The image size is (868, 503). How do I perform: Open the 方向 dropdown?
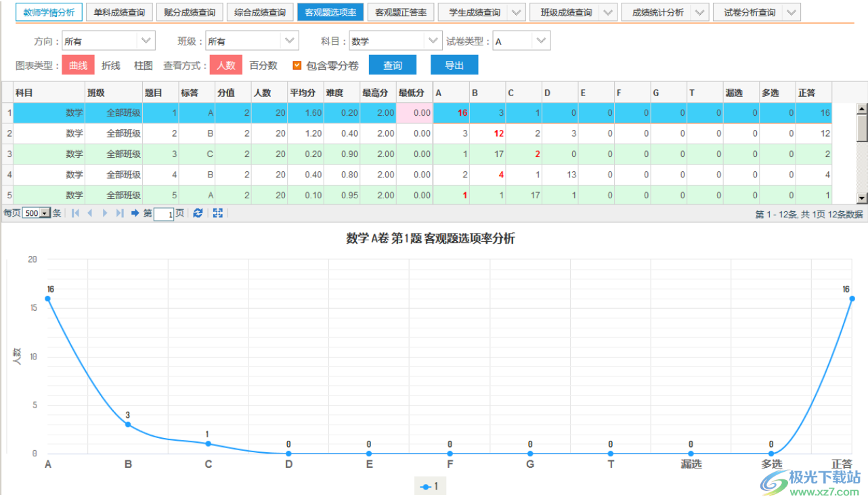coord(146,41)
